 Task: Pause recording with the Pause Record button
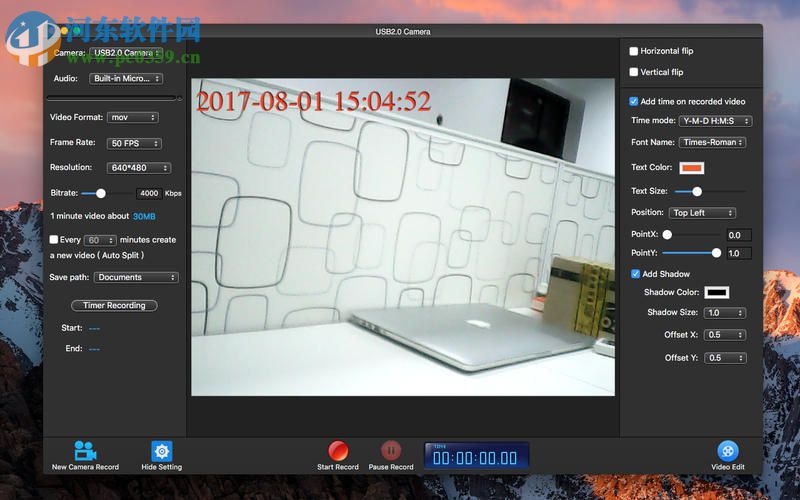[391, 451]
